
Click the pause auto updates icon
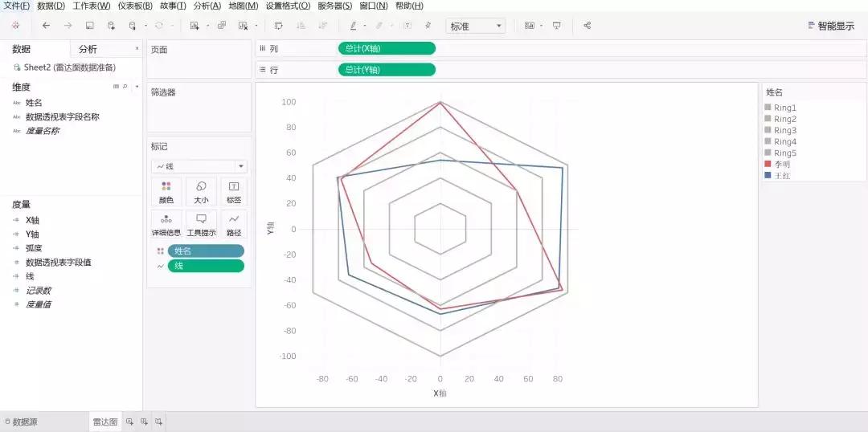[x=132, y=26]
